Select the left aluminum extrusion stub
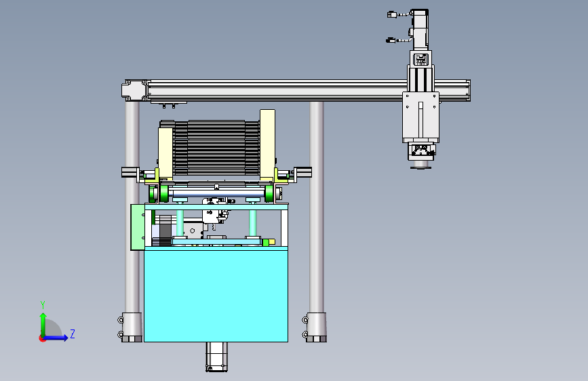The width and height of the screenshot is (588, 381). pyautogui.click(x=130, y=172)
